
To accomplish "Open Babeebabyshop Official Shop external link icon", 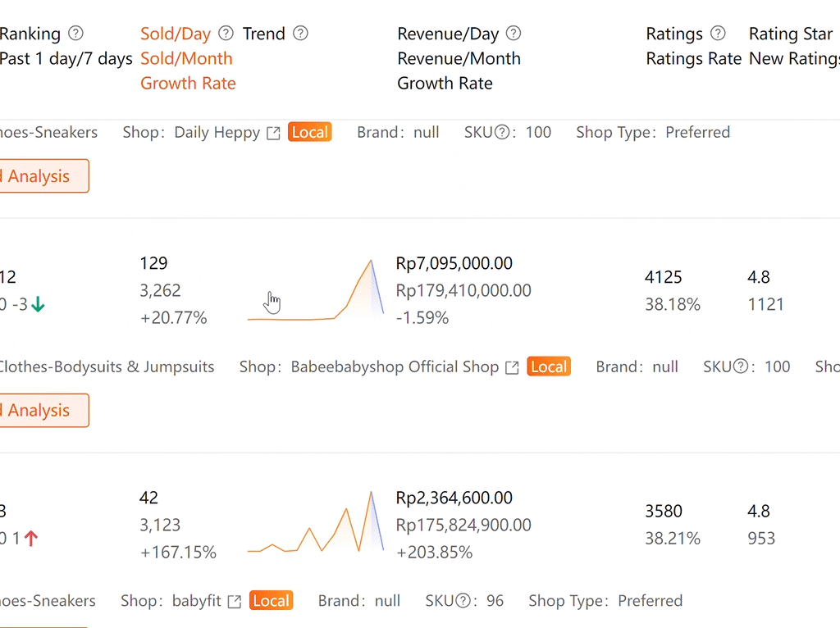I will pyautogui.click(x=513, y=367).
